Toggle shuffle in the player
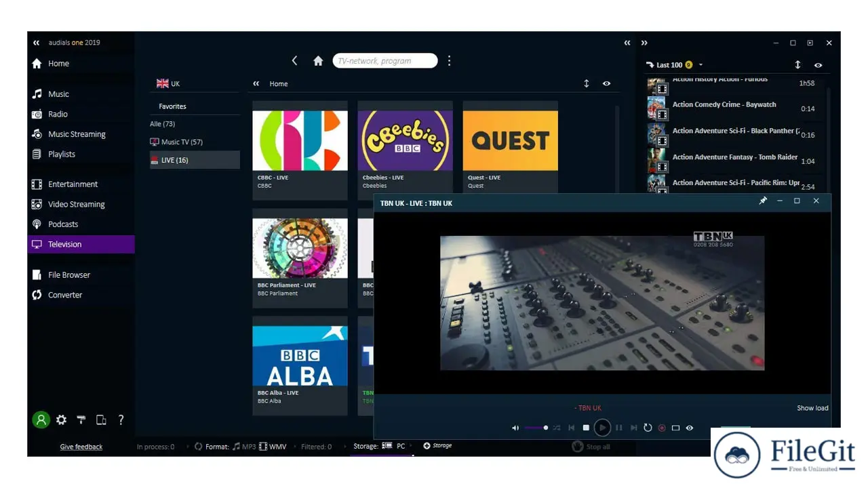The height and width of the screenshot is (488, 868). [x=557, y=428]
